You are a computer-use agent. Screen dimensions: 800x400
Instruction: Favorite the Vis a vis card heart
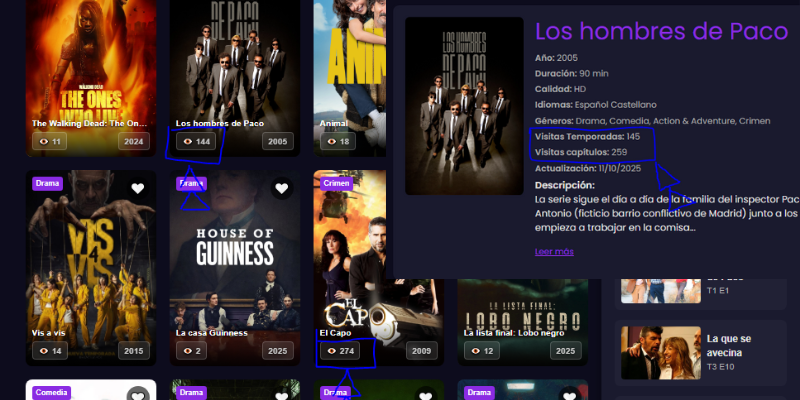coord(138,188)
